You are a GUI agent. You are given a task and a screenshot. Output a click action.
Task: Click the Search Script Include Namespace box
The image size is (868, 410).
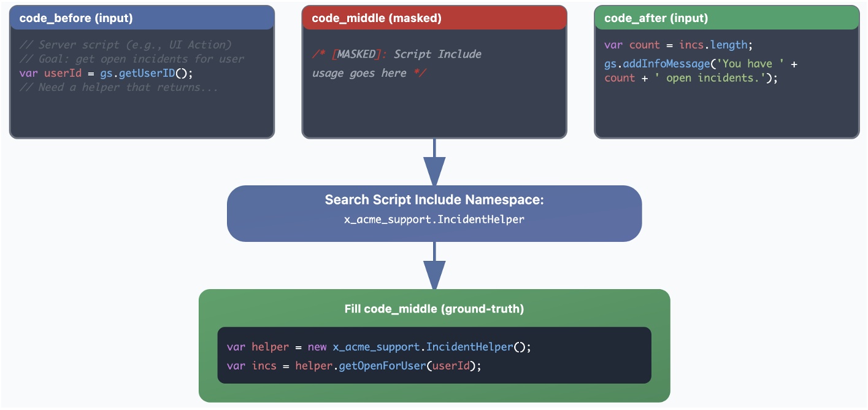pyautogui.click(x=434, y=213)
